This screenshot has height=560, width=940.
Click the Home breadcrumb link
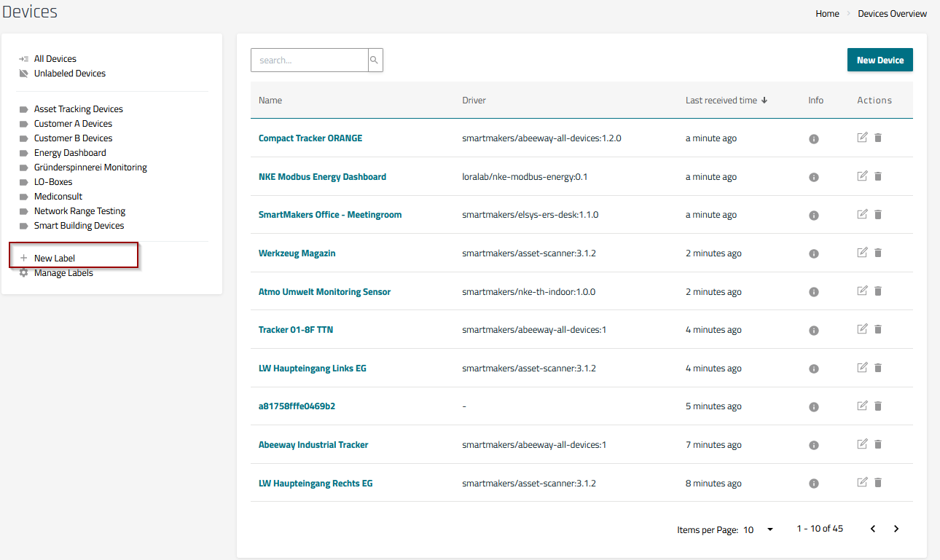tap(827, 14)
